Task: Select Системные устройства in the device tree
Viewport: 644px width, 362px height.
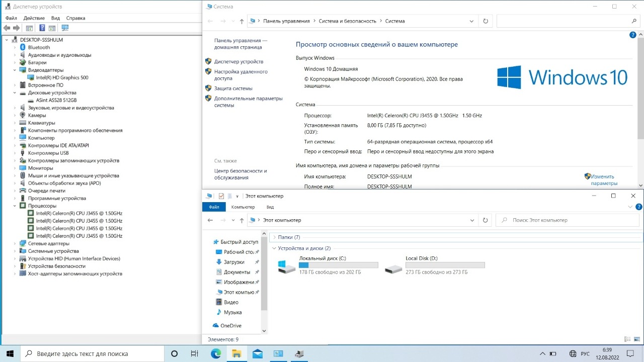Action: 53,251
